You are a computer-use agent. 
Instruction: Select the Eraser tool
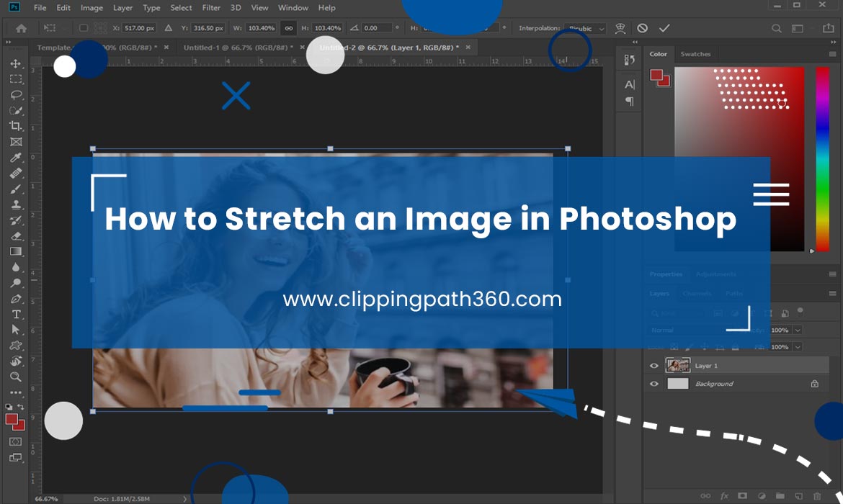click(x=16, y=236)
